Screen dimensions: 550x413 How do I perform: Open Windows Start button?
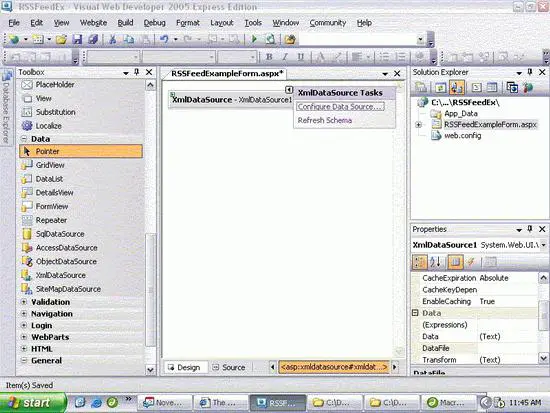point(33,402)
